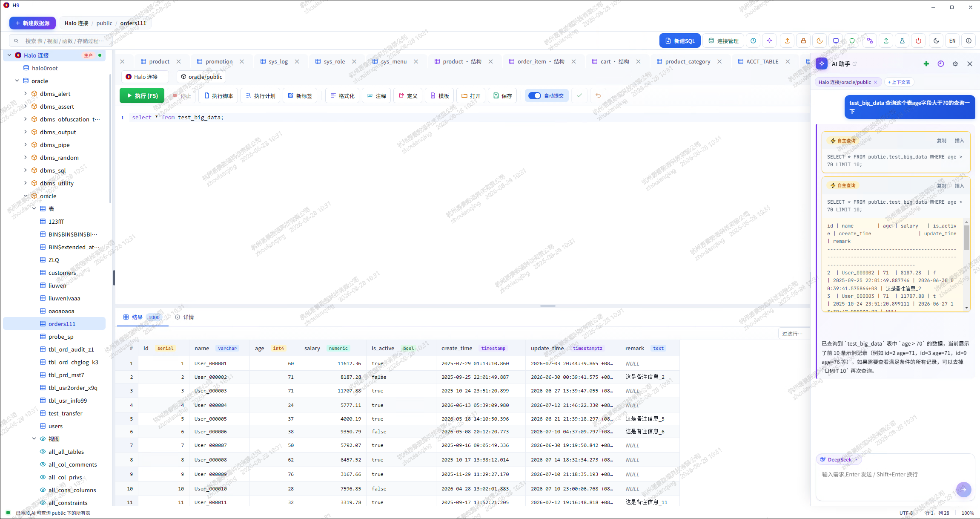
Task: Click the blue monitor icon in top toolbar
Action: (836, 41)
